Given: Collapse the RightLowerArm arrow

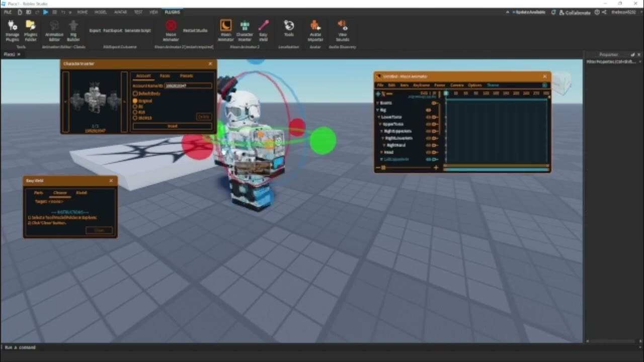Looking at the screenshot, I should 383,138.
